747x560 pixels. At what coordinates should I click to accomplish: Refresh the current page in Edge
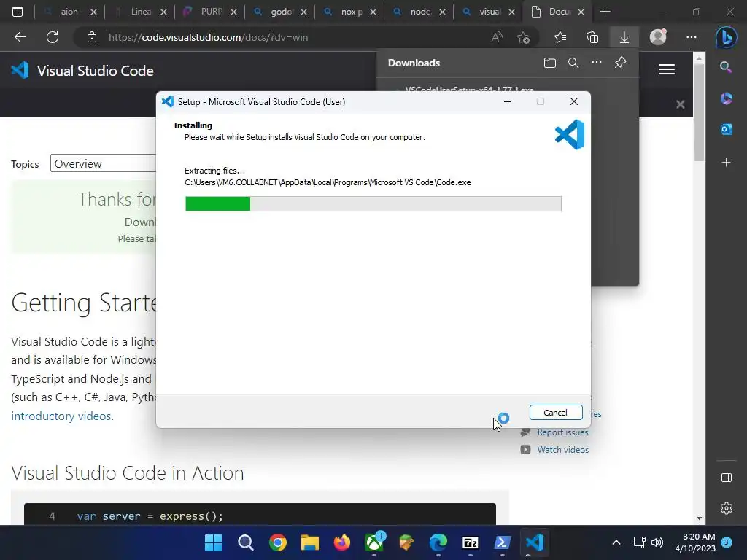click(53, 37)
